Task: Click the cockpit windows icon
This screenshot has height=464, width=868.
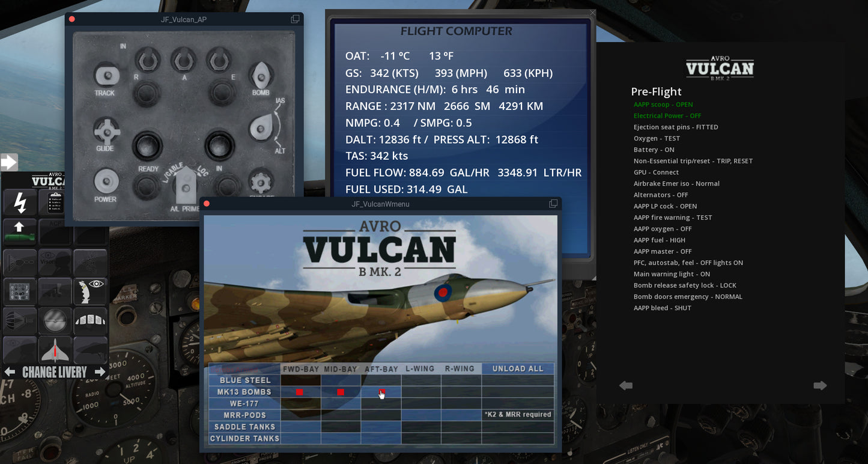Action: 90,320
